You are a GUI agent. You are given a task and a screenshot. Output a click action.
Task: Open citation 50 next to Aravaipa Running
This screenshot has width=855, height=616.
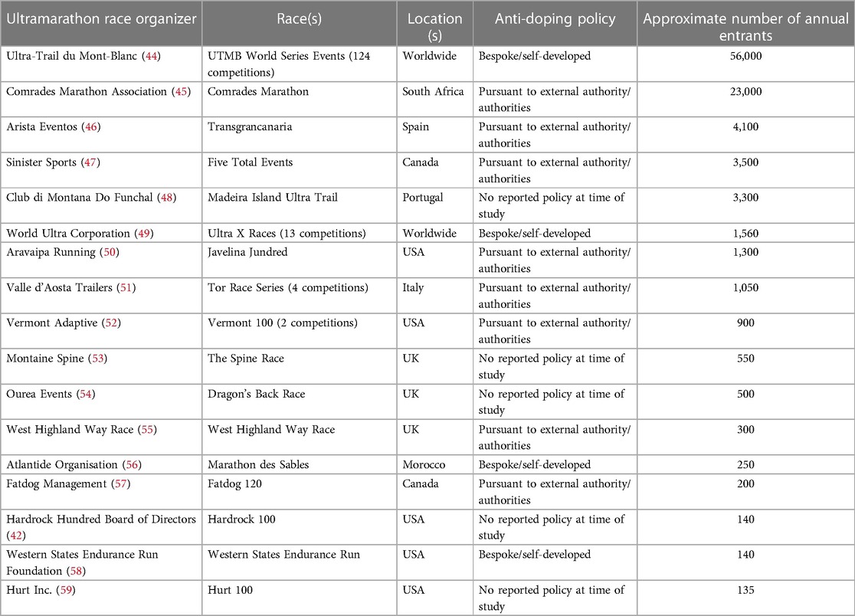tap(110, 252)
